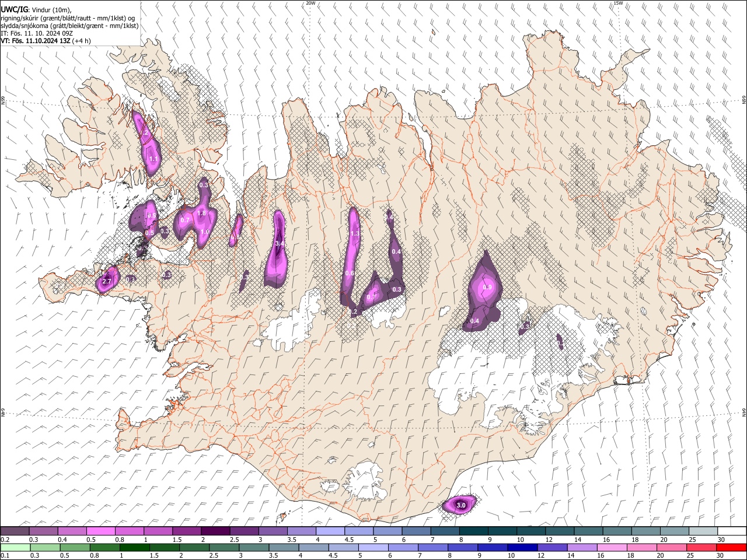Select the 25–30 red-pink rain swatch
This screenshot has height=560, width=747.
[701, 547]
